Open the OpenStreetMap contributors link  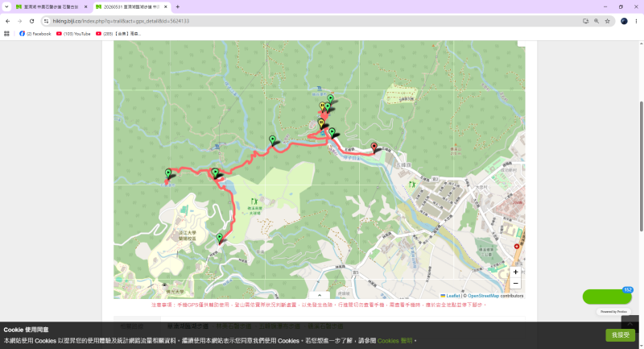point(484,296)
